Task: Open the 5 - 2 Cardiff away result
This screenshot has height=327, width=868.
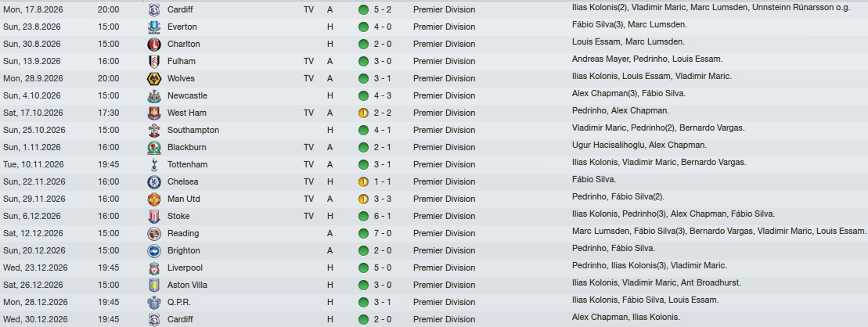Action: tap(383, 9)
